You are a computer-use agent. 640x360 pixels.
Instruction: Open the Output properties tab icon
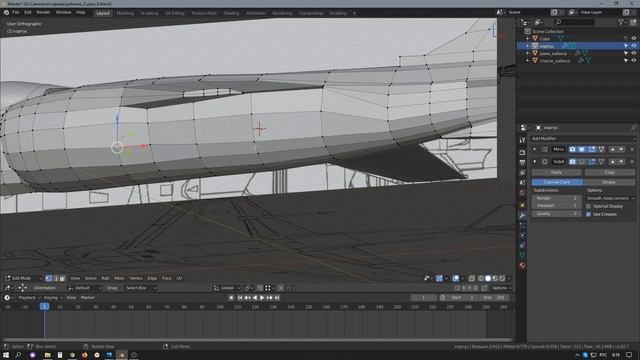point(522,162)
